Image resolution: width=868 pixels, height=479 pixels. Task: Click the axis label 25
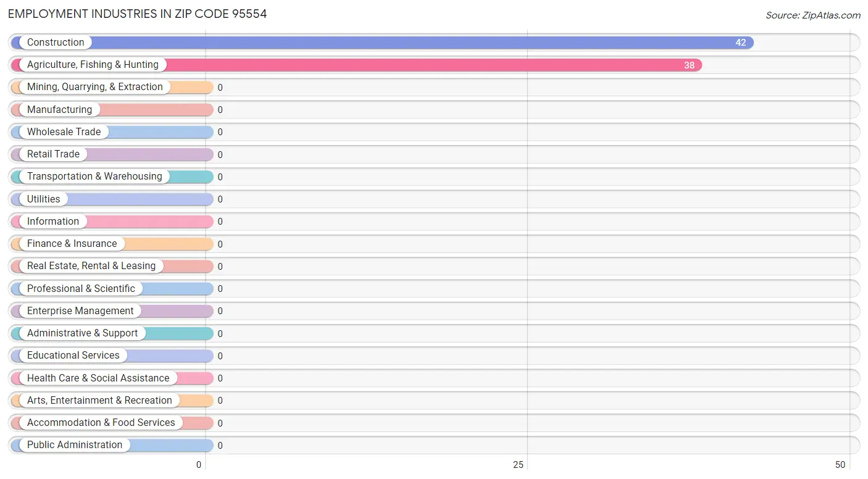519,465
